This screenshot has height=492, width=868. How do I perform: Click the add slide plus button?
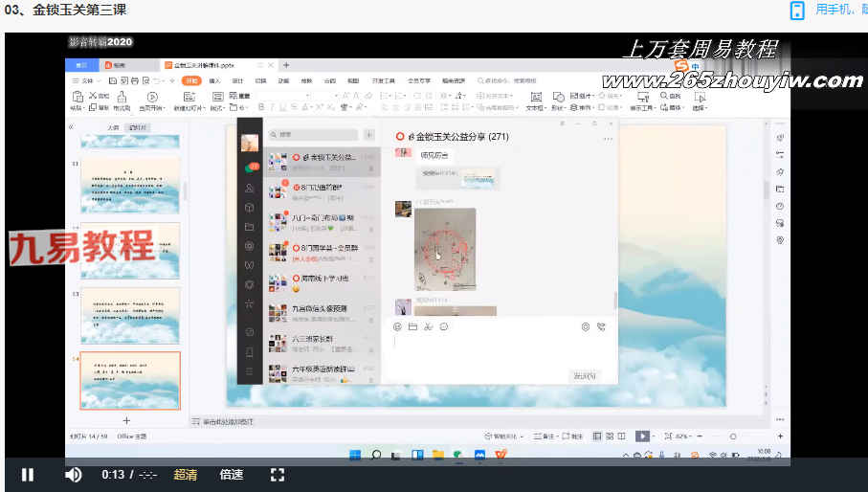coord(126,420)
